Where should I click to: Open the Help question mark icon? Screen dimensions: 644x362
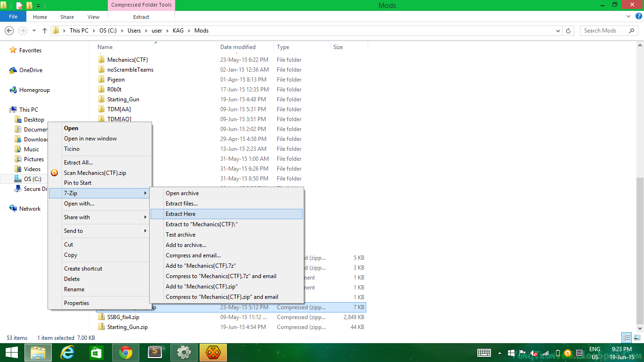click(x=639, y=16)
